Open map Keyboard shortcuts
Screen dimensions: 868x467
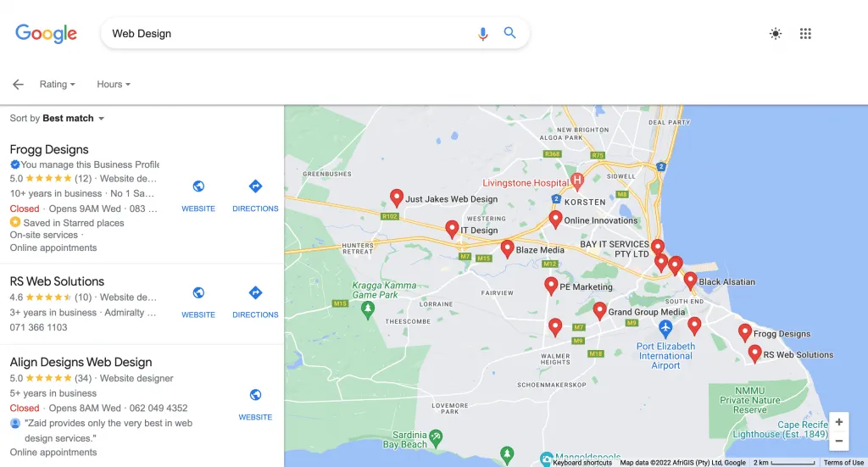pos(582,463)
